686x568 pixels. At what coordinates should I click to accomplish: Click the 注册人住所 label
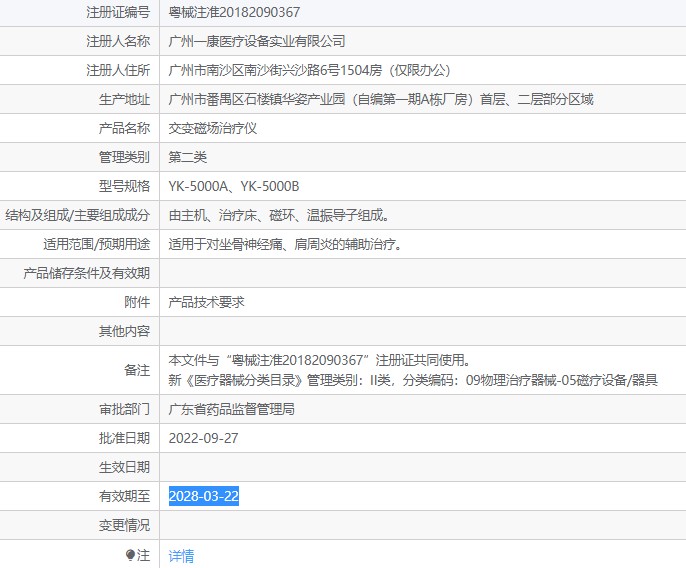point(118,70)
